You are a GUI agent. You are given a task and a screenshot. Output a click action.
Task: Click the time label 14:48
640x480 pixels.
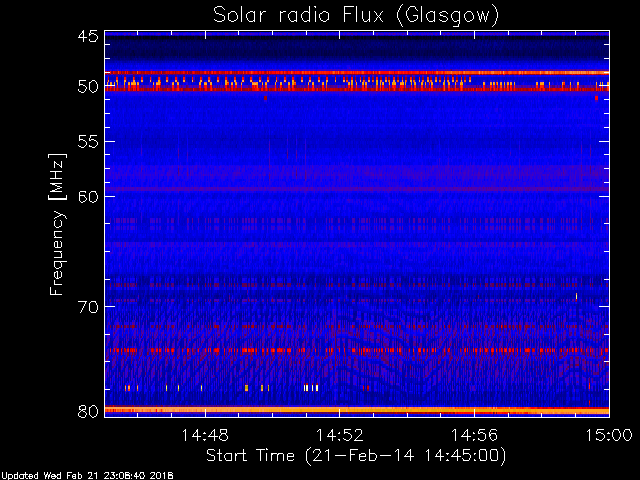coord(205,435)
